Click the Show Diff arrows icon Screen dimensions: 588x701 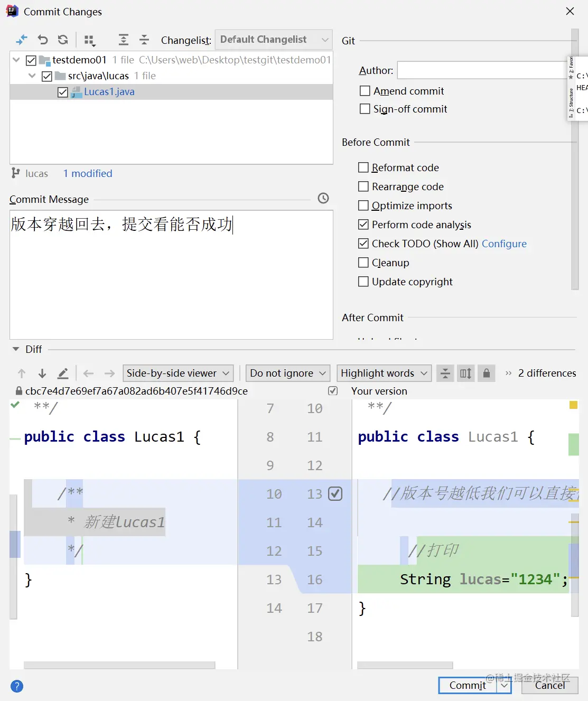pyautogui.click(x=22, y=40)
